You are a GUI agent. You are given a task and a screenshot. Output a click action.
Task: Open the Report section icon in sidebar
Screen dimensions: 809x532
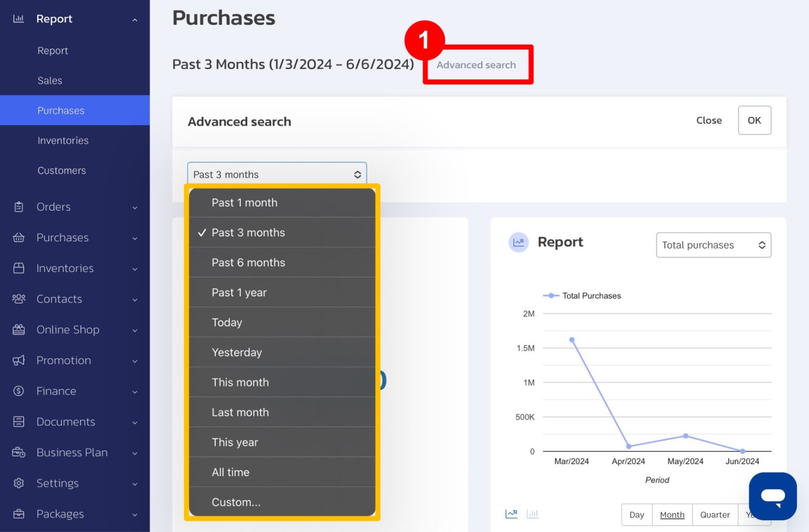pyautogui.click(x=19, y=18)
